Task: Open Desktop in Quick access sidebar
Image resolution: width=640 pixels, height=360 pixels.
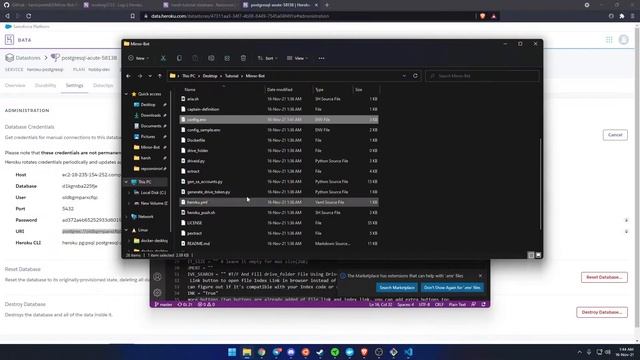Action: pyautogui.click(x=147, y=105)
